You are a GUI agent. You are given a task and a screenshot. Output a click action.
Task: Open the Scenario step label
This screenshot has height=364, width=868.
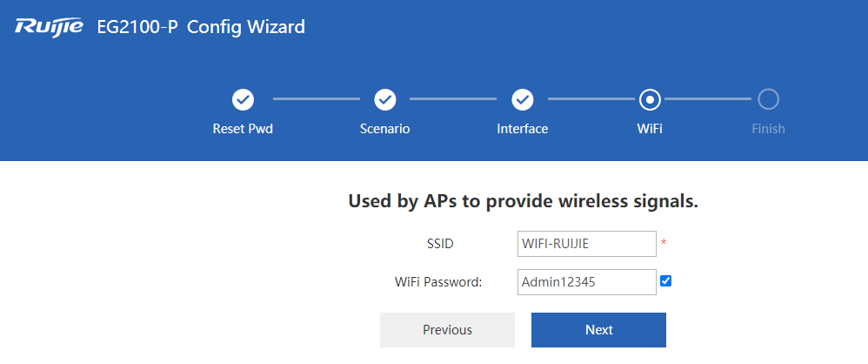click(384, 129)
